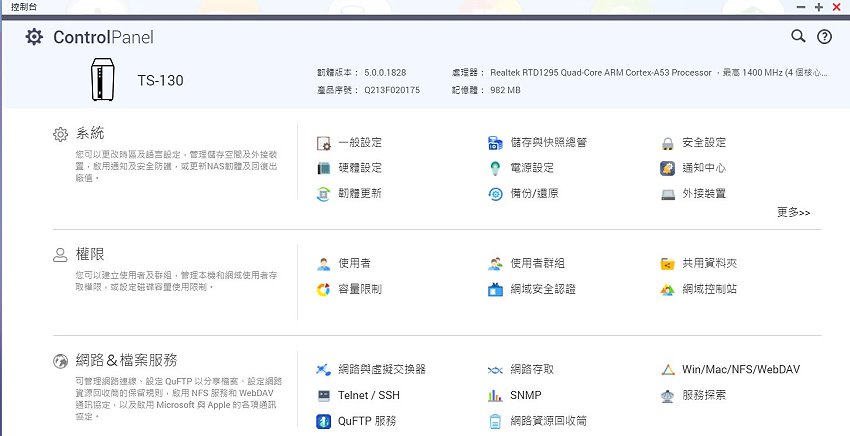Click the 外接裝置 external device icon
Image resolution: width=850 pixels, height=436 pixels.
click(668, 194)
